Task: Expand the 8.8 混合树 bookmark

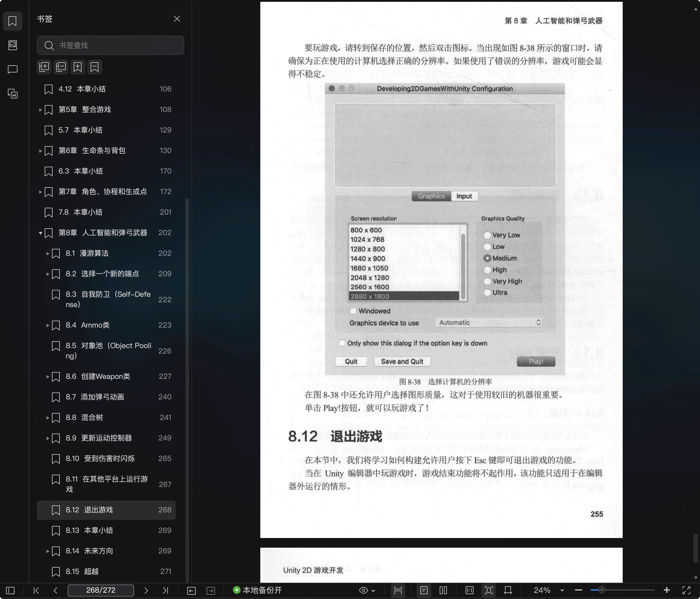Action: pos(48,418)
